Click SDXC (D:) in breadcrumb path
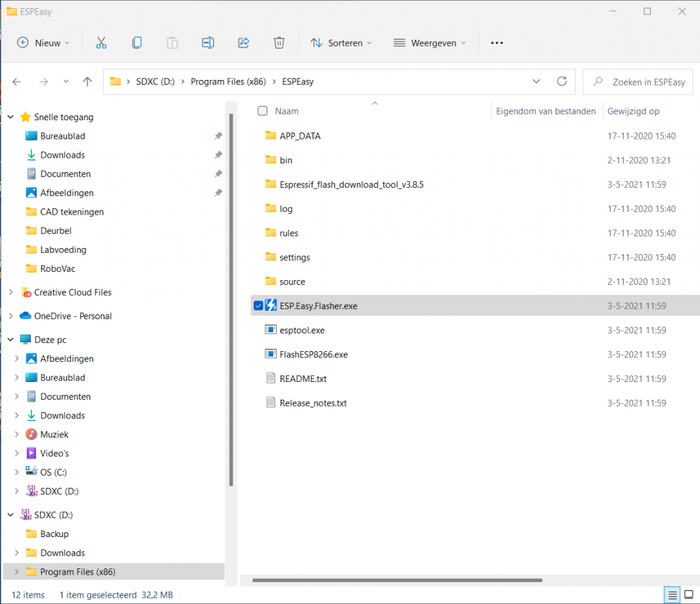This screenshot has height=604, width=700. pos(155,81)
